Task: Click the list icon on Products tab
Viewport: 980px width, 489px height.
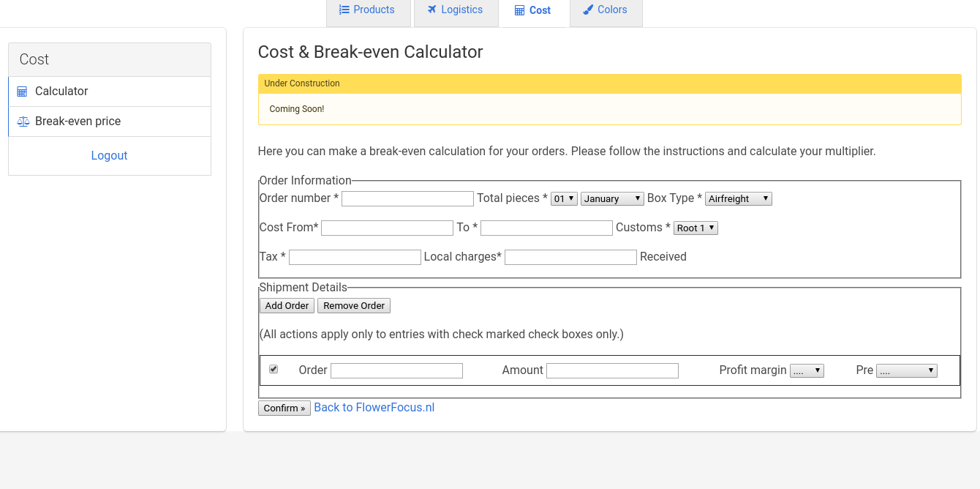Action: click(344, 10)
